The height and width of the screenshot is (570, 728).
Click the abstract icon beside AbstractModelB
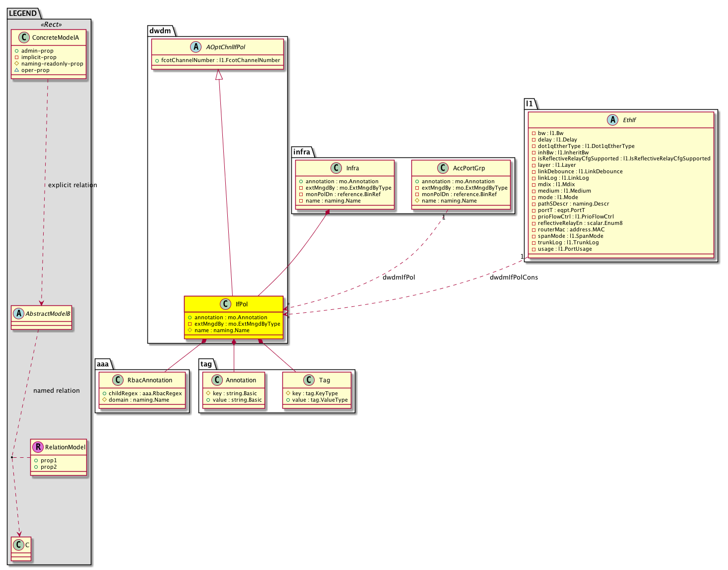click(x=18, y=313)
